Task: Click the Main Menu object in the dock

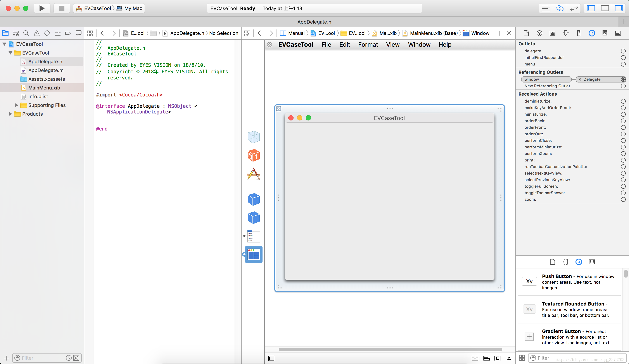Action: click(x=254, y=236)
